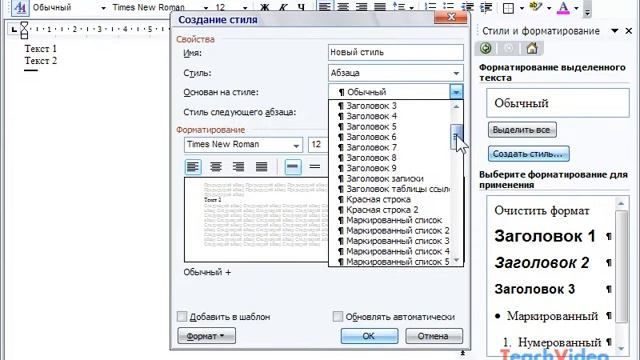Choose single line spacing in dialog
The width and height of the screenshot is (640, 360).
(293, 167)
